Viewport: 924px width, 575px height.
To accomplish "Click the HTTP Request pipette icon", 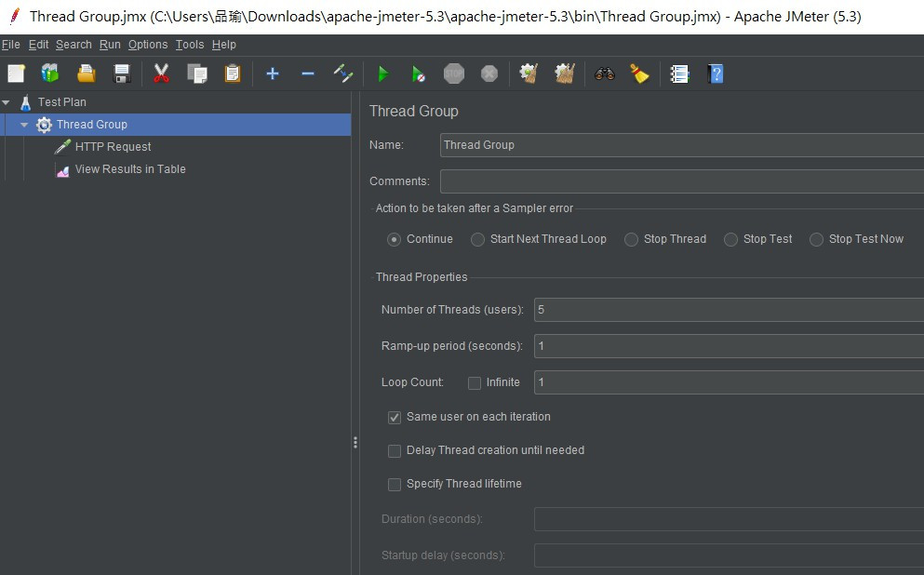I will click(62, 147).
